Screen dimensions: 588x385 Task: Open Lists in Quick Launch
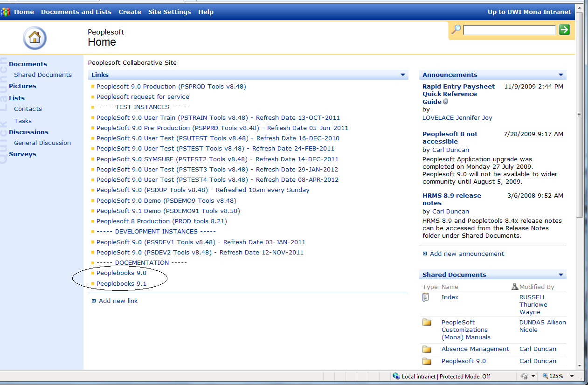(x=17, y=98)
